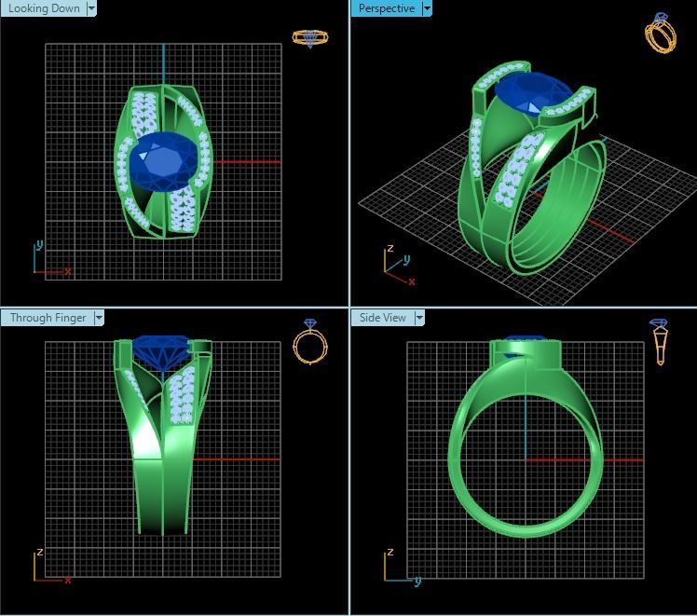Click the orange ring orientation icon in Perspective viewport
The image size is (697, 616).
pos(661,34)
